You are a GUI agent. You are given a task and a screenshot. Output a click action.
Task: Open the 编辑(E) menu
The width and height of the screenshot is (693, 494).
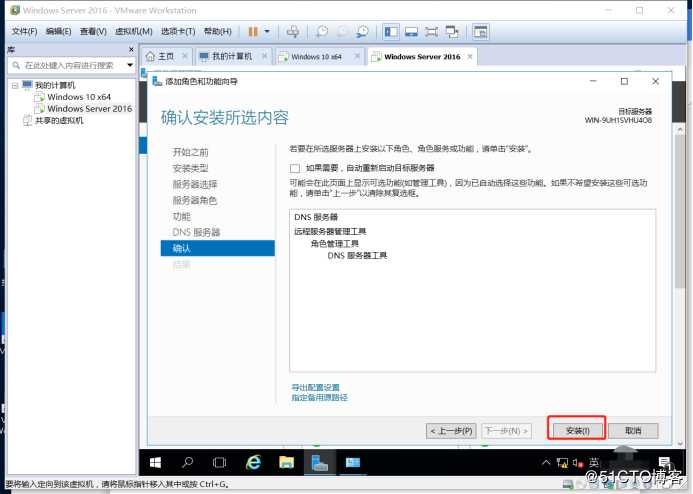tap(58, 32)
